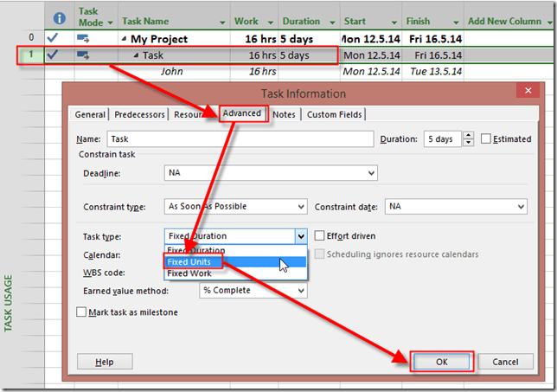Image resolution: width=557 pixels, height=392 pixels.
Task: Click the Help button
Action: tap(105, 362)
